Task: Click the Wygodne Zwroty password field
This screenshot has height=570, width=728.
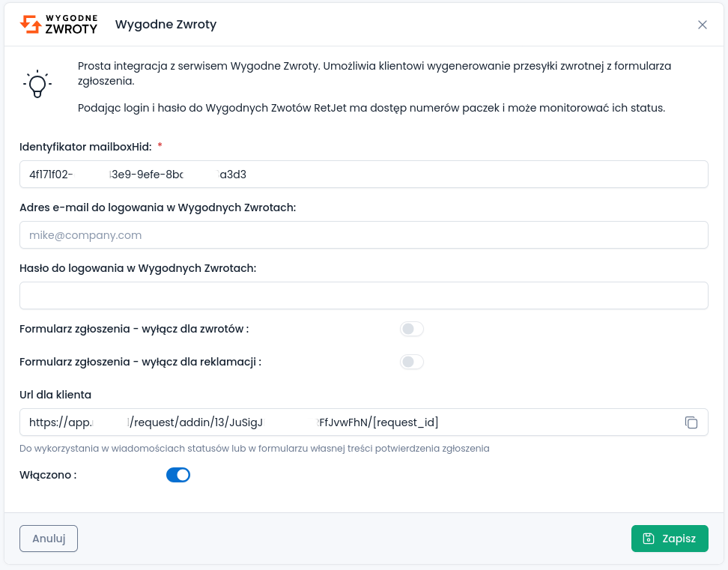Action: click(x=363, y=296)
